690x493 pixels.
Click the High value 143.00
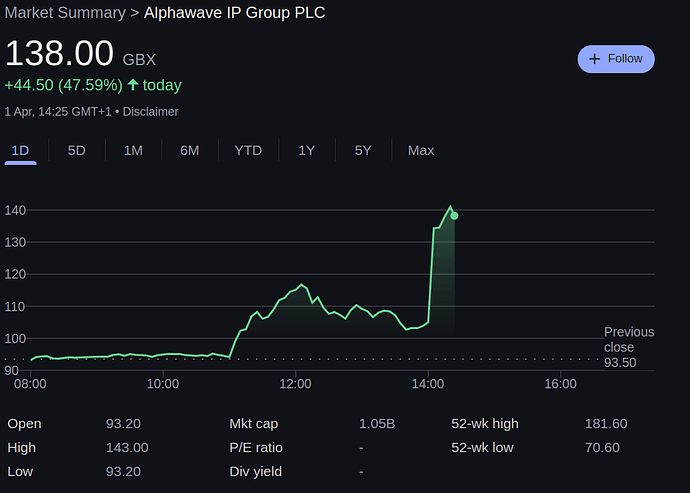[x=127, y=448]
